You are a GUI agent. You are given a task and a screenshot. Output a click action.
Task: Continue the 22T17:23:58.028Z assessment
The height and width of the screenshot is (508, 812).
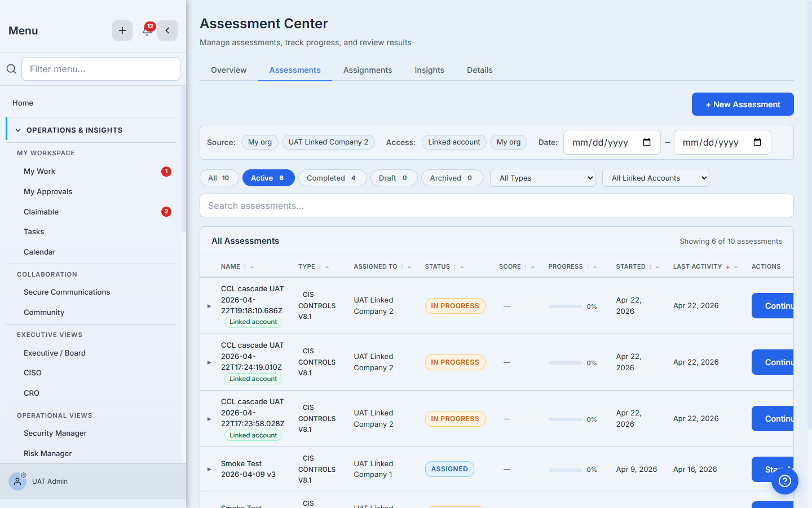coord(773,419)
